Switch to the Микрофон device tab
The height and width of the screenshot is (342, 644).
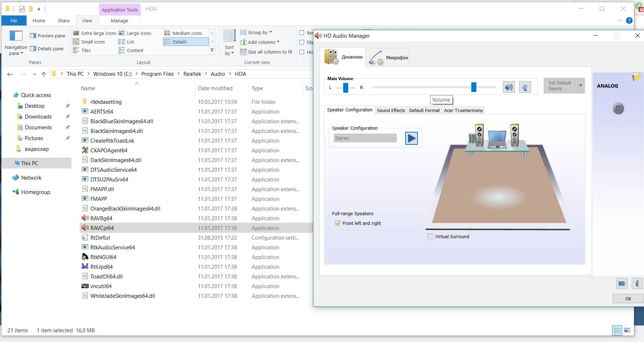coord(388,57)
